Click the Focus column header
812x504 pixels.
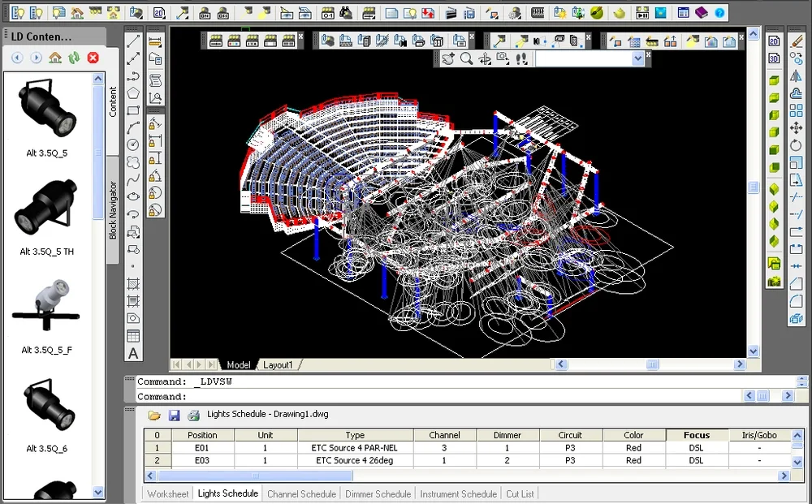(x=697, y=435)
